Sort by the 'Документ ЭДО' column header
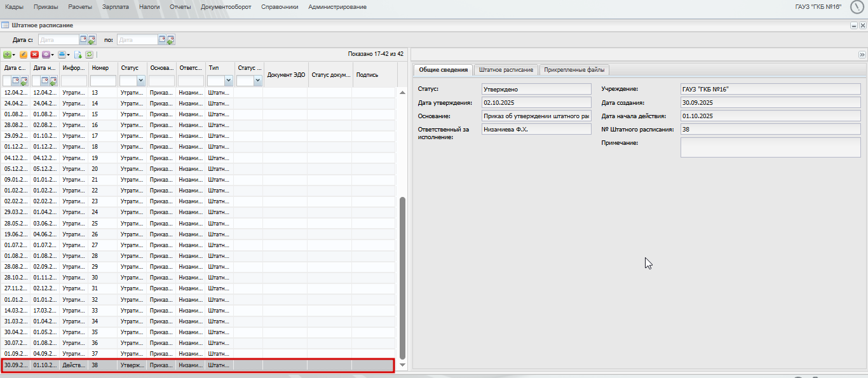This screenshot has height=378, width=868. tap(286, 74)
